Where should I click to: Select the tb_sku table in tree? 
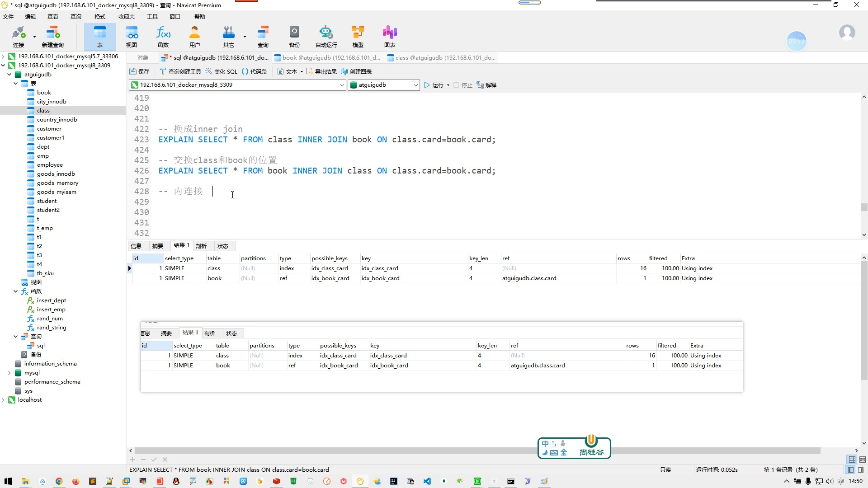[45, 273]
